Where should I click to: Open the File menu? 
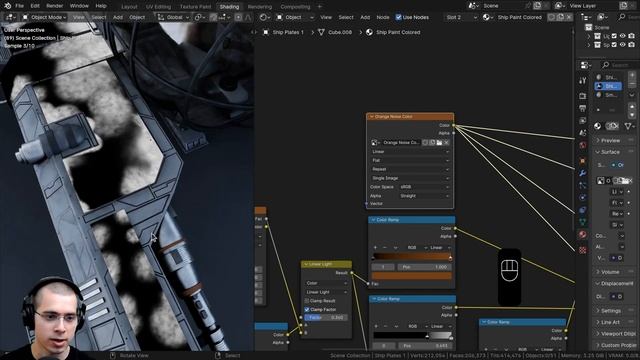(x=19, y=6)
